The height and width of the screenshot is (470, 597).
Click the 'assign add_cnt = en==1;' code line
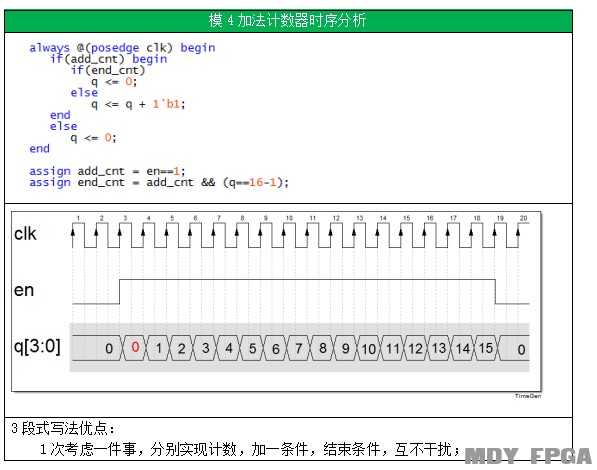pos(107,171)
